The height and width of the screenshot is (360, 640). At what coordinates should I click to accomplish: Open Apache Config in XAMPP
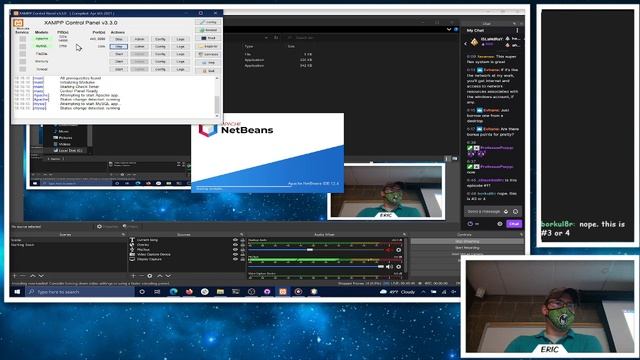point(160,39)
